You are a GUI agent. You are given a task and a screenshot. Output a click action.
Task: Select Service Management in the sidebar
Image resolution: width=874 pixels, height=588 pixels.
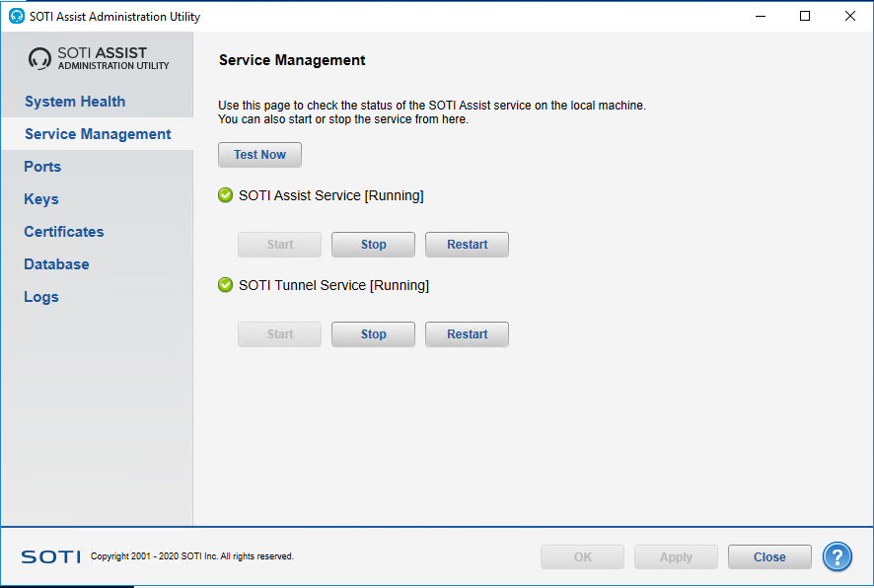pos(98,134)
